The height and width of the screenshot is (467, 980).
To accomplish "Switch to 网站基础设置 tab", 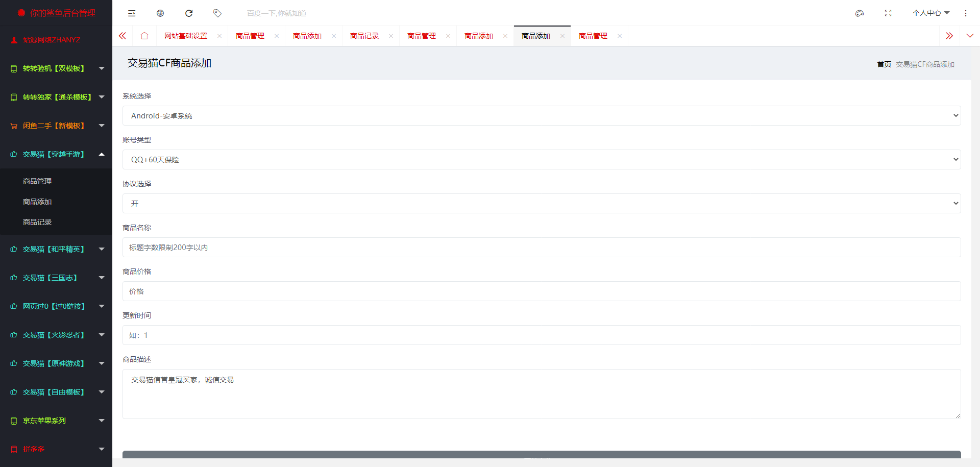I will [186, 36].
